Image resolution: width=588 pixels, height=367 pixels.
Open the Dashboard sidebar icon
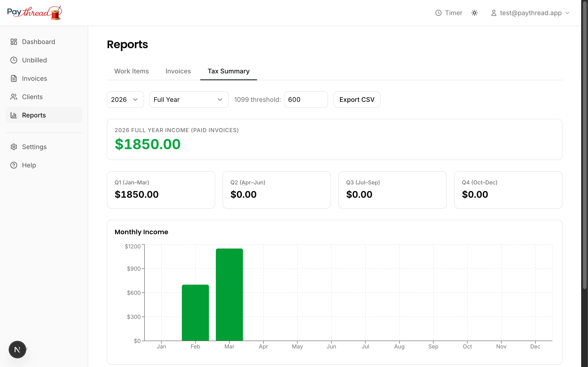(14, 42)
